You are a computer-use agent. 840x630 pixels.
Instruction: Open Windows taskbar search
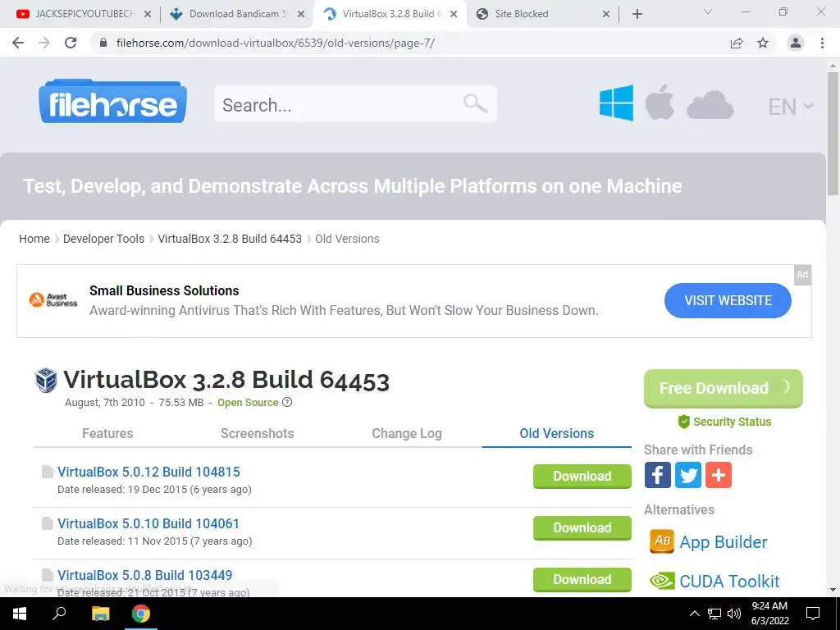(x=59, y=614)
